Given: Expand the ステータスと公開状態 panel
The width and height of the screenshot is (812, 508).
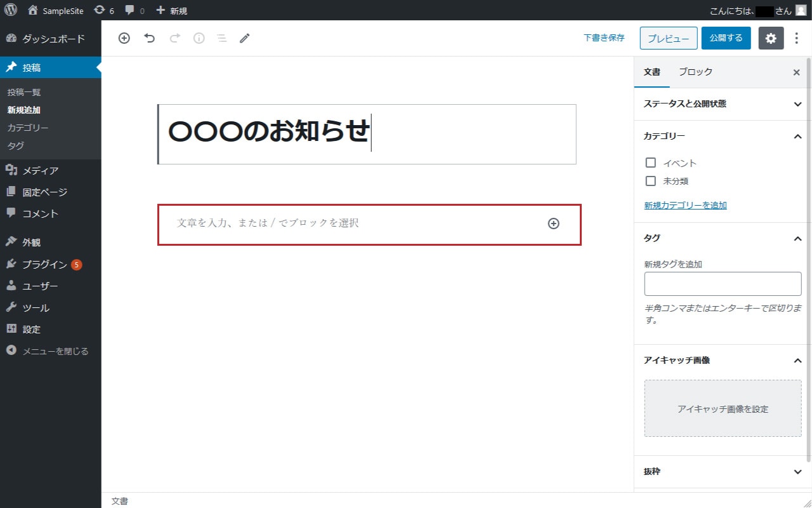Looking at the screenshot, I should [722, 104].
